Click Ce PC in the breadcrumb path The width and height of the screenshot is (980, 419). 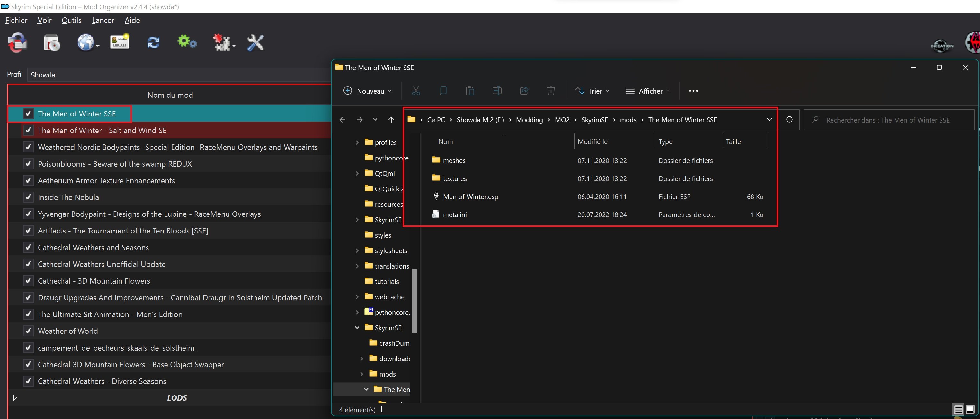pos(436,120)
